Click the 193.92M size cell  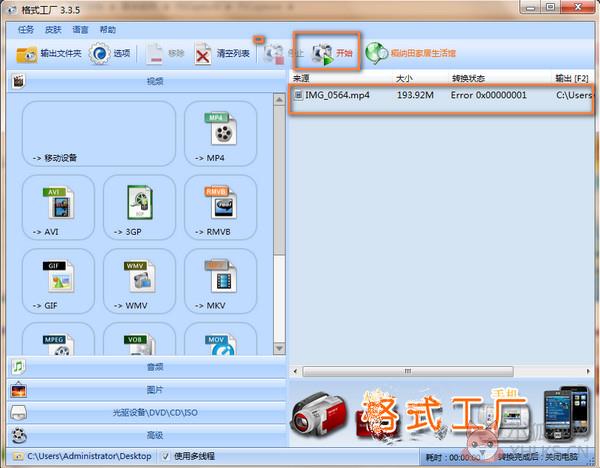[x=415, y=95]
